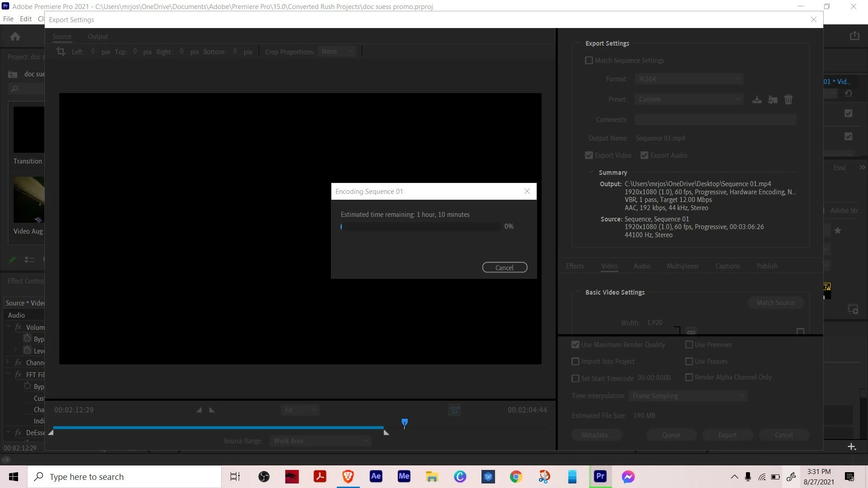Open the Audio settings tab
Screen dimensions: 868x488
(642, 266)
